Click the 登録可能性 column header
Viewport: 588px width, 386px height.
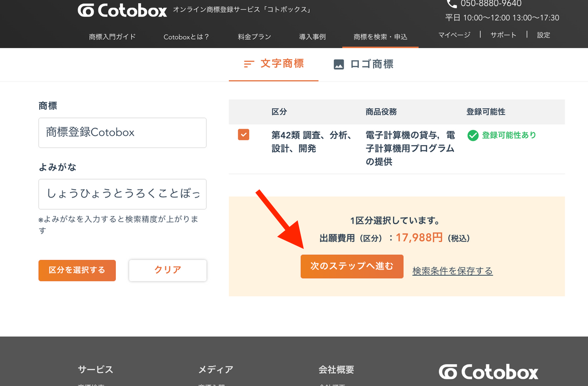(x=485, y=112)
